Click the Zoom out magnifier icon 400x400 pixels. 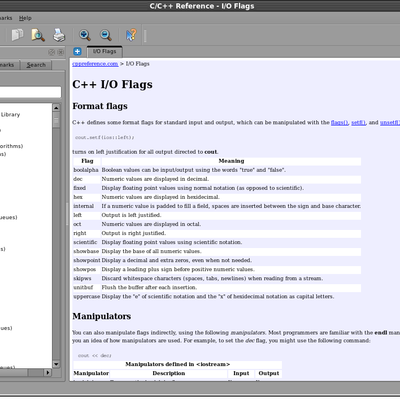106,35
